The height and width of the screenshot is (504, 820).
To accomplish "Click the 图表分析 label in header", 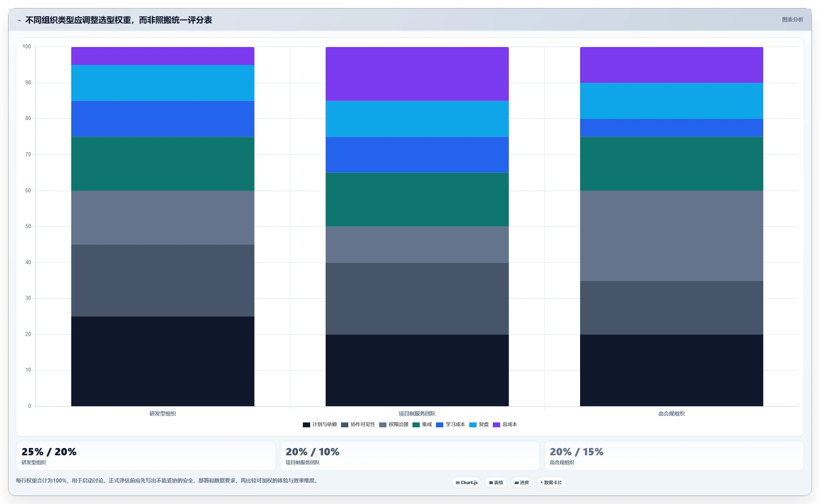I will pyautogui.click(x=792, y=19).
